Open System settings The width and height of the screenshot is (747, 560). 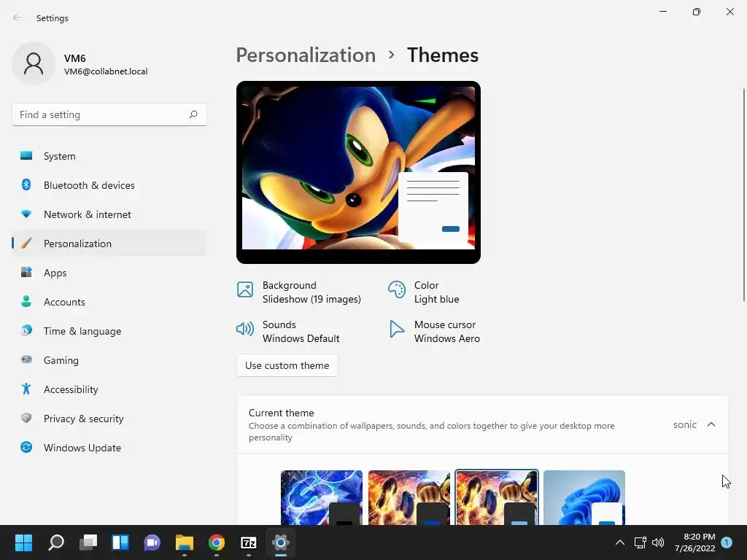pos(109,156)
